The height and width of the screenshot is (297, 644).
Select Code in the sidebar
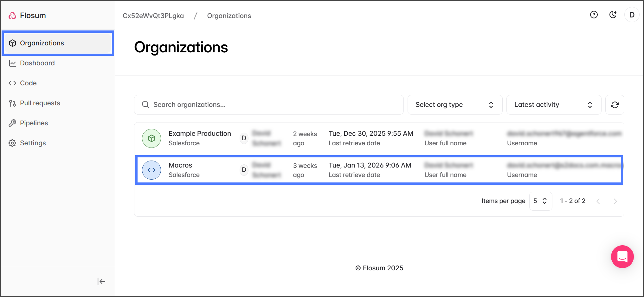pyautogui.click(x=28, y=83)
